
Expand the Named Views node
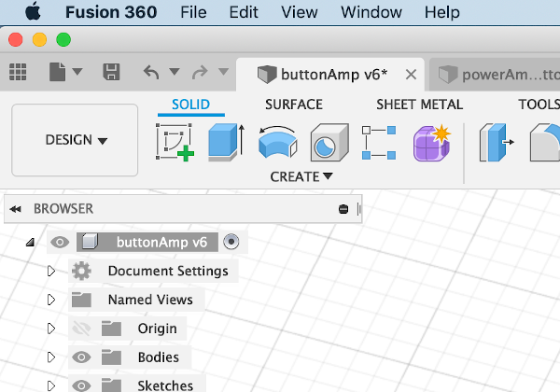tap(51, 301)
